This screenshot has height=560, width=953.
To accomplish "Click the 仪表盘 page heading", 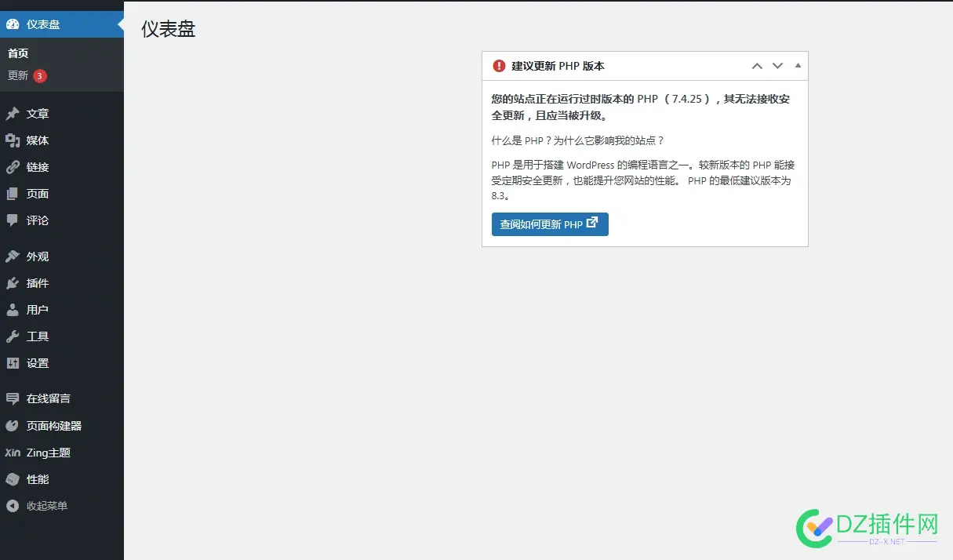I will (x=169, y=29).
